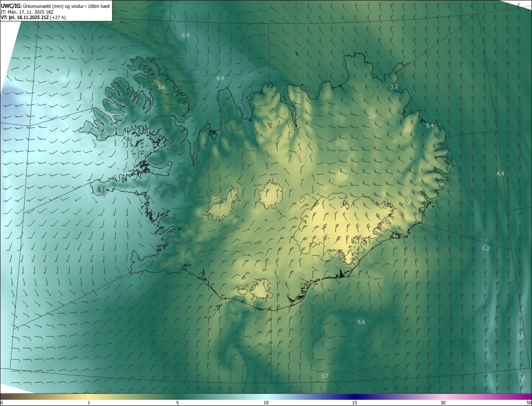Click the 7.0 value label on the map
Image resolution: width=532 pixels, height=406 pixels.
[520, 337]
